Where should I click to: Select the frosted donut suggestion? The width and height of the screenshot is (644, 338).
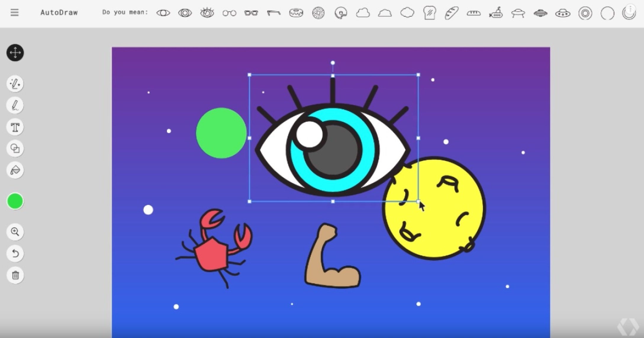pyautogui.click(x=296, y=13)
